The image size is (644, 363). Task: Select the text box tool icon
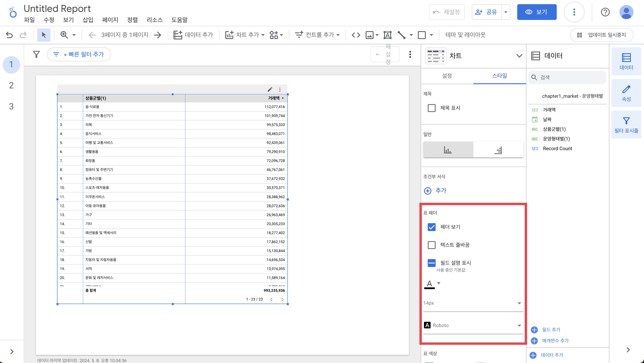click(x=387, y=35)
